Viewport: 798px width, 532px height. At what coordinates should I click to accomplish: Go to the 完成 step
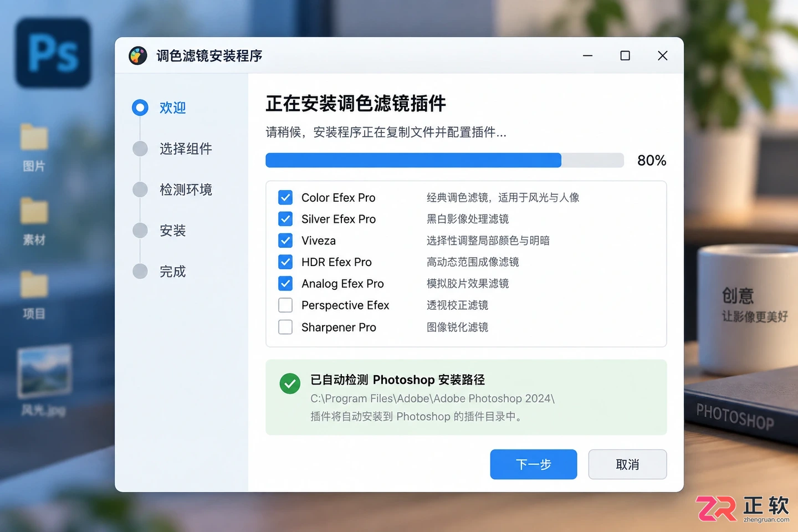click(159, 272)
